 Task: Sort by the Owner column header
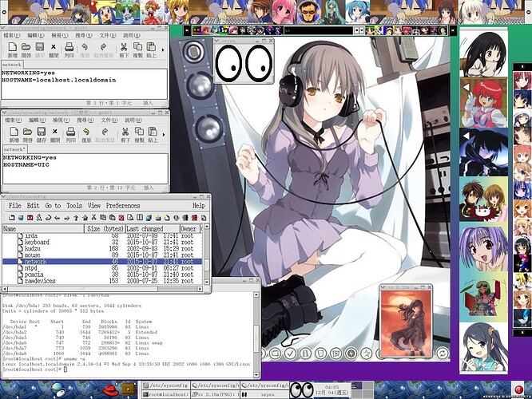189,229
